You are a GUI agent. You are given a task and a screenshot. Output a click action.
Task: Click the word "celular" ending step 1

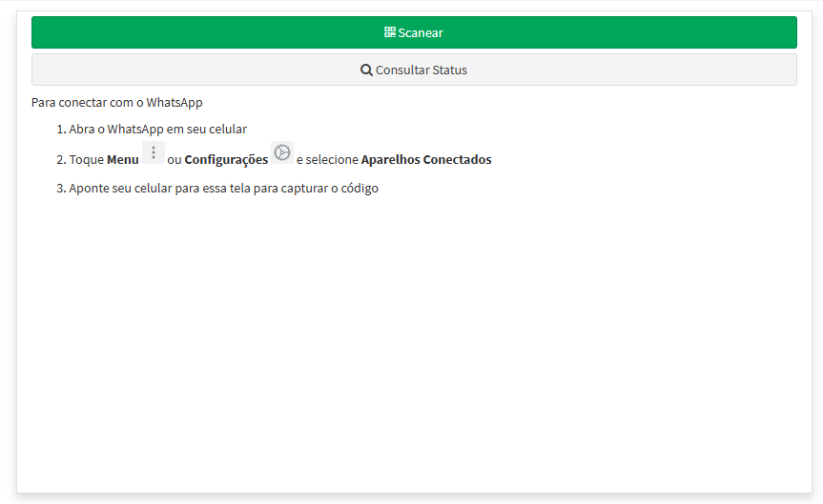(227, 130)
